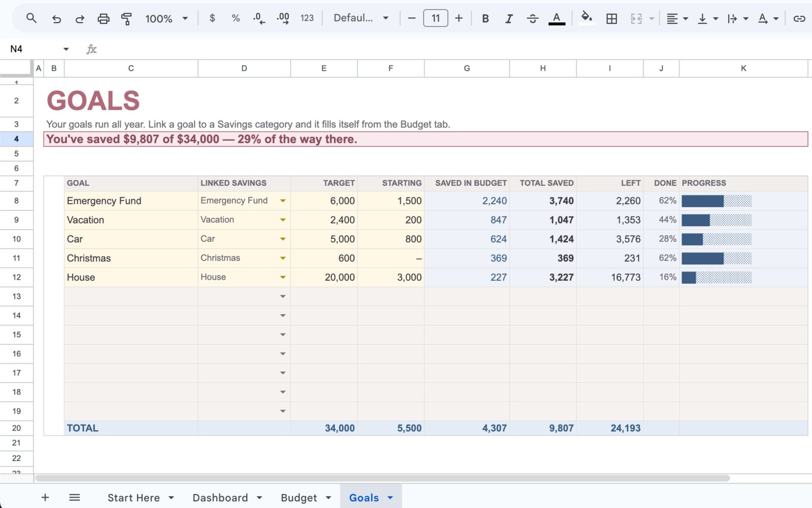Click the Emergency Fund progress bar
The height and width of the screenshot is (508, 812).
pos(716,201)
